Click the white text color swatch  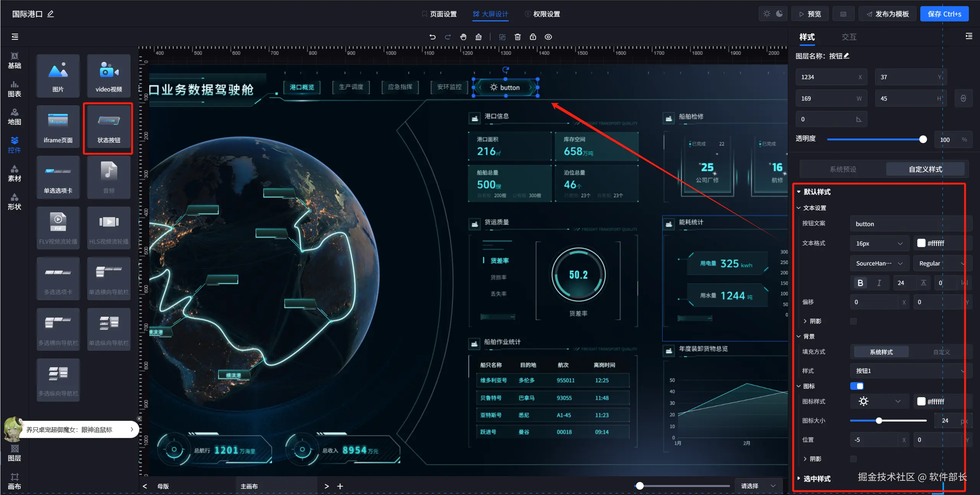coord(921,243)
